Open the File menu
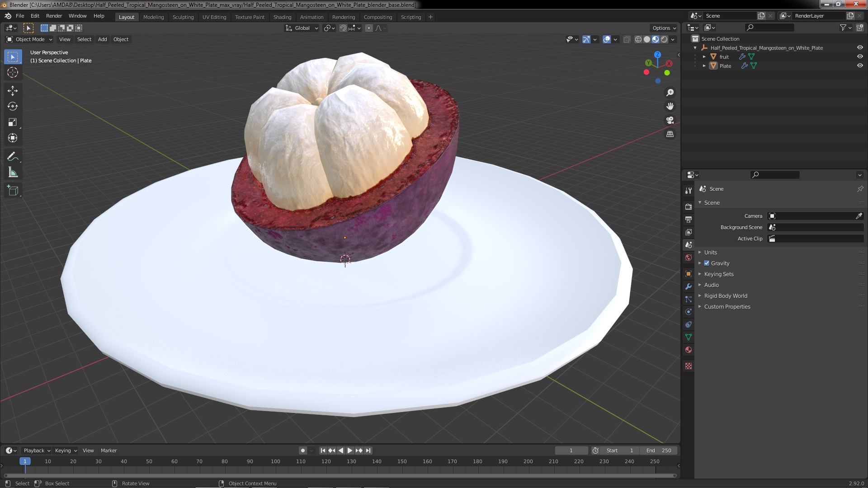Viewport: 868px width, 488px height. point(20,16)
